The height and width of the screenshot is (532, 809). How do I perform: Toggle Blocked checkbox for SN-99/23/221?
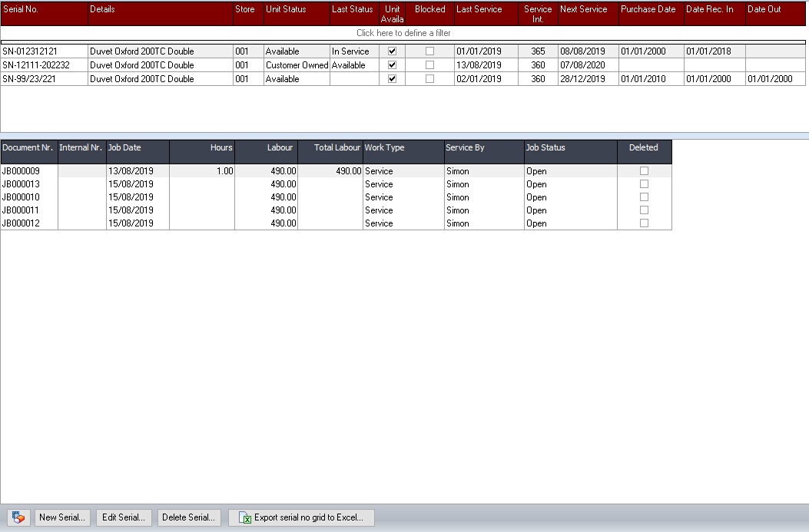[429, 79]
